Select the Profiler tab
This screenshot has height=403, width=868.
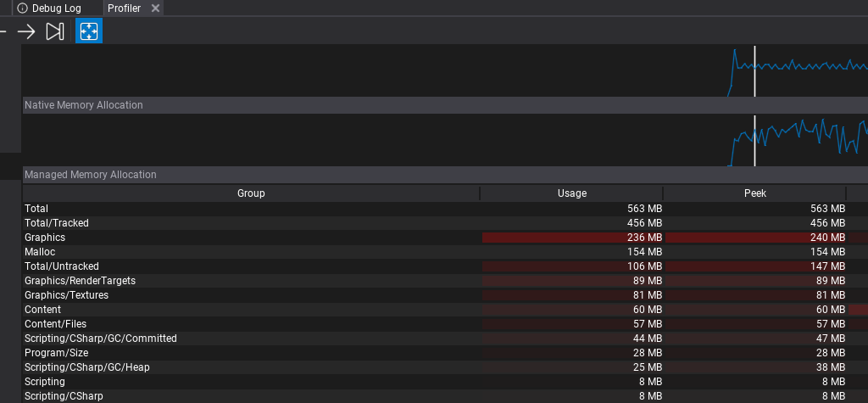coord(124,8)
